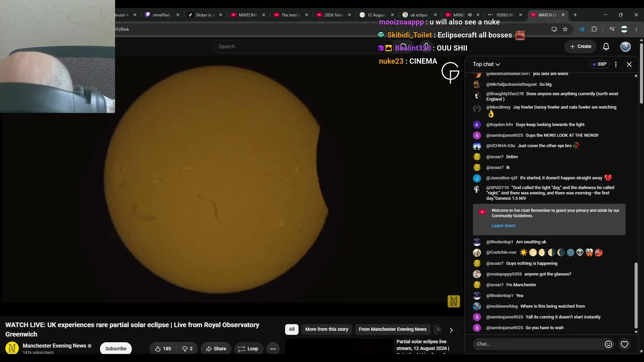Click the 0XP badge in chat header
This screenshot has height=362, width=644.
599,64
